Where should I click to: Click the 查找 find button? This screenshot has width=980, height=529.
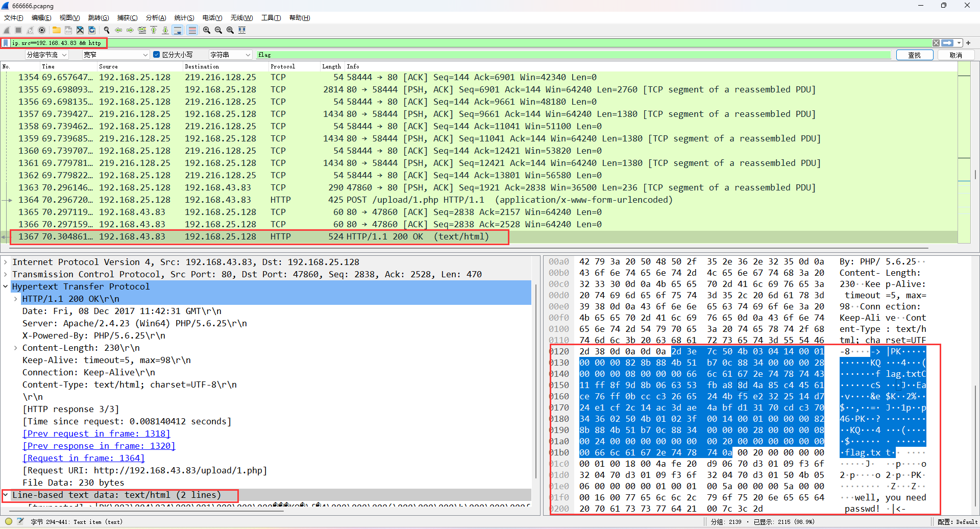click(x=914, y=55)
